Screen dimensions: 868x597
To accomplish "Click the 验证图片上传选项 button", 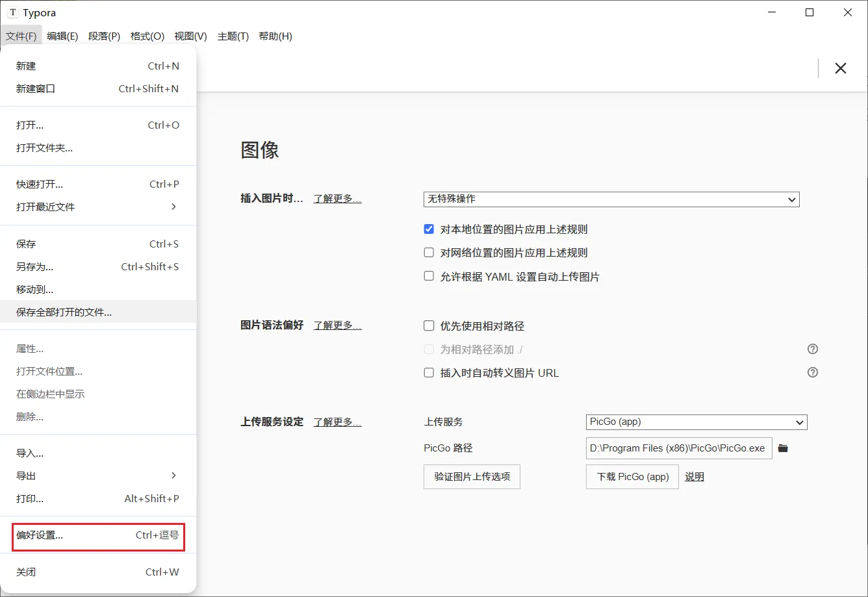I will pos(472,476).
